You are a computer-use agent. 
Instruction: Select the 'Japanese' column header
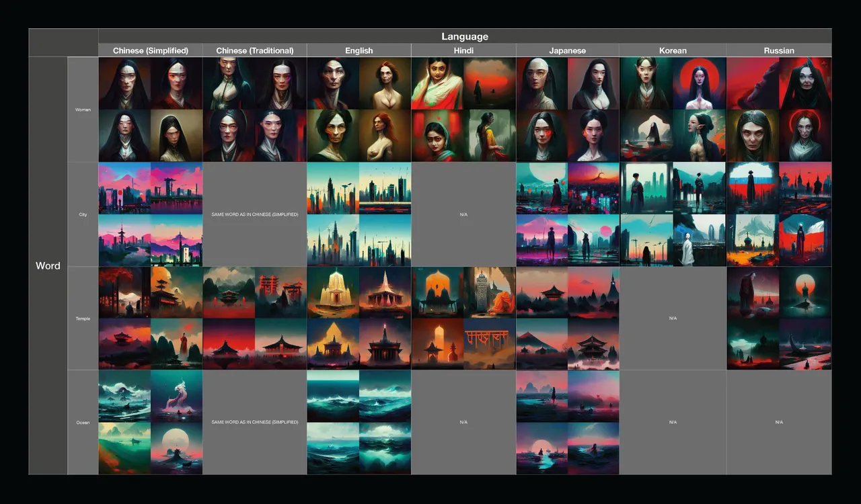pos(568,50)
